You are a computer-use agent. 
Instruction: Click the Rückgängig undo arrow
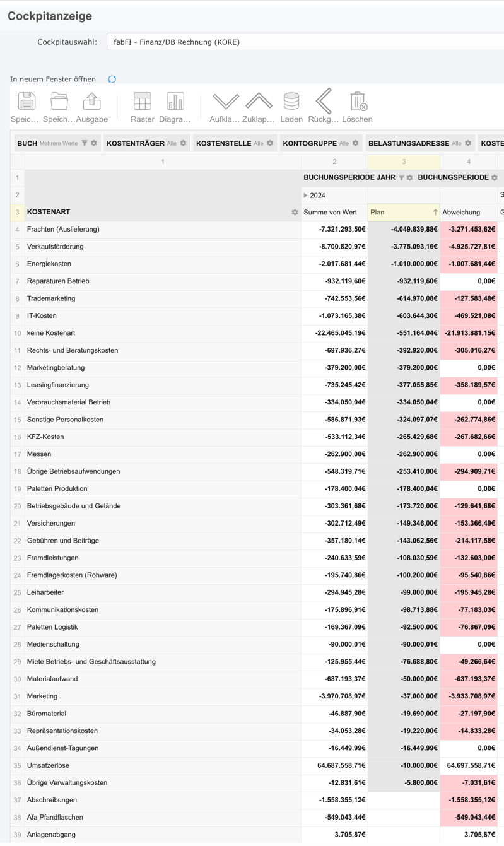pyautogui.click(x=324, y=102)
